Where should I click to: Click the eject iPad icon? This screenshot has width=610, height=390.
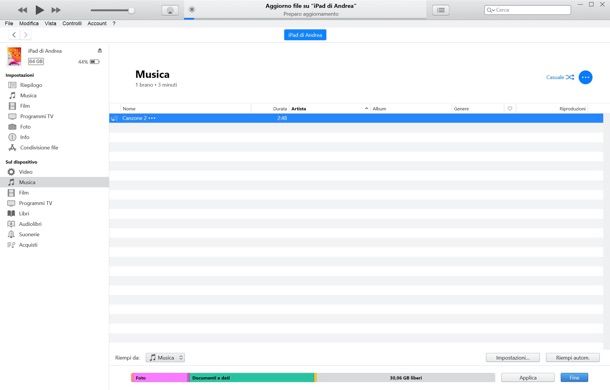(100, 51)
